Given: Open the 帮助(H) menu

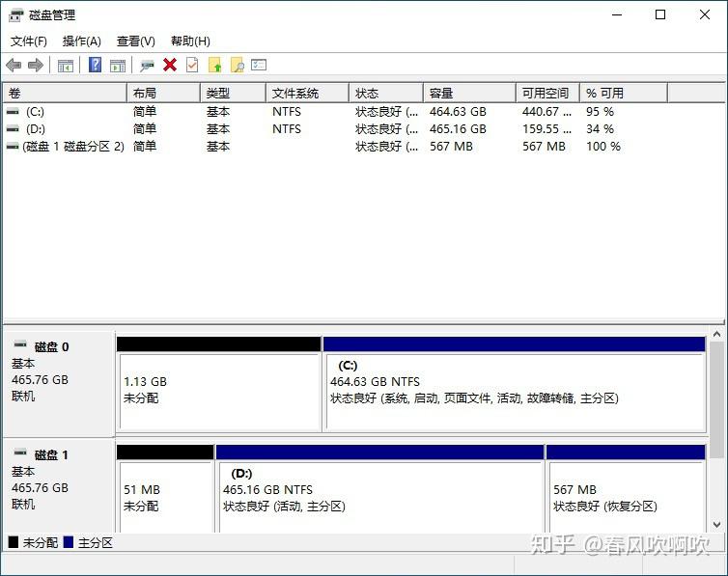Looking at the screenshot, I should coord(190,41).
